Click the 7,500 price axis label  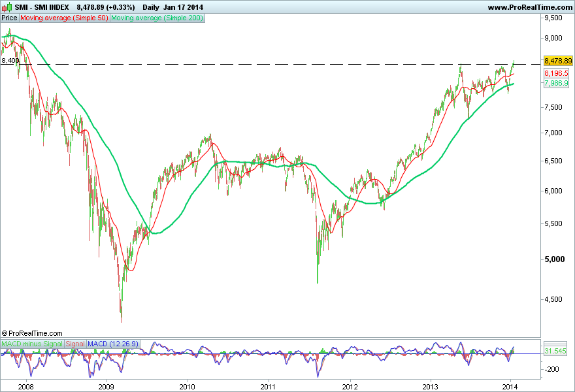(x=553, y=107)
